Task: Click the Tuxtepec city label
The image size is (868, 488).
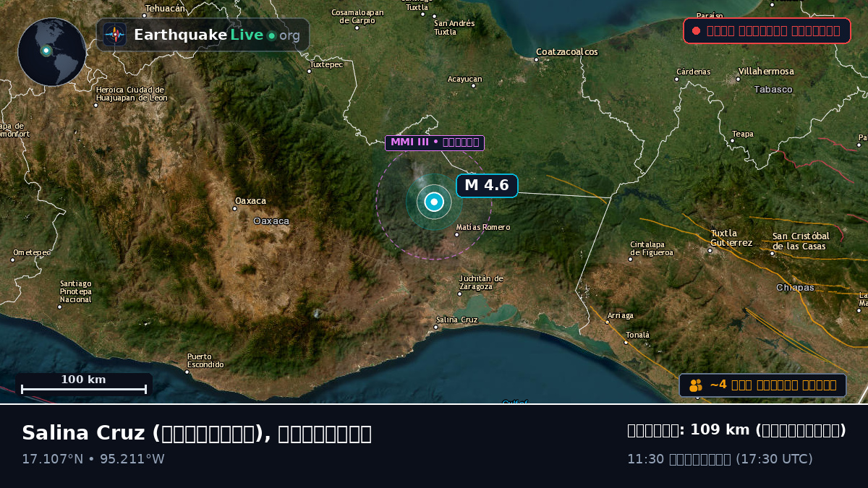Action: 326,65
